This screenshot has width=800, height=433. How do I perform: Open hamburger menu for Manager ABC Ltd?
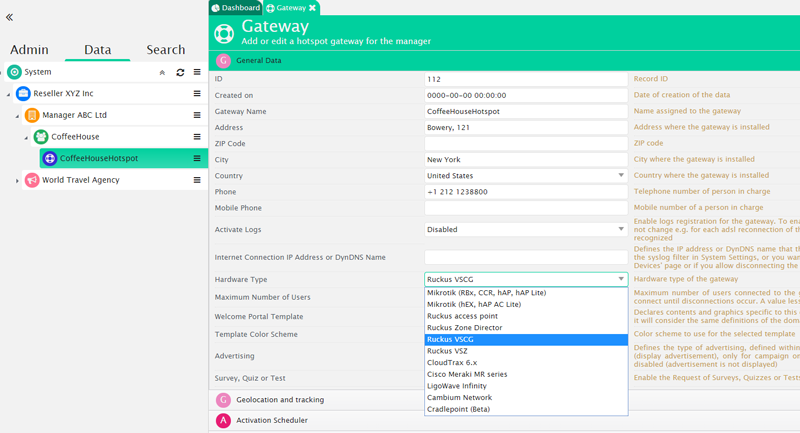click(197, 115)
